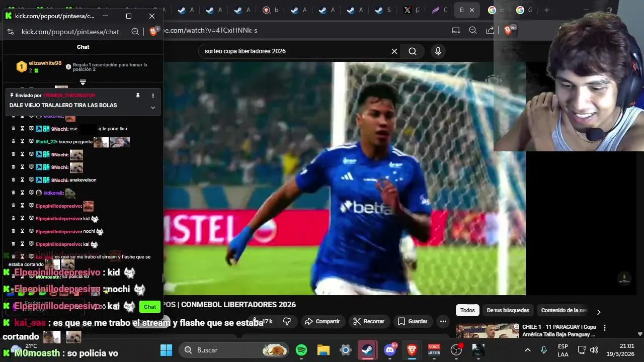Open OBS Studio from the taskbar
This screenshot has height=362, width=644.
tap(456, 350)
